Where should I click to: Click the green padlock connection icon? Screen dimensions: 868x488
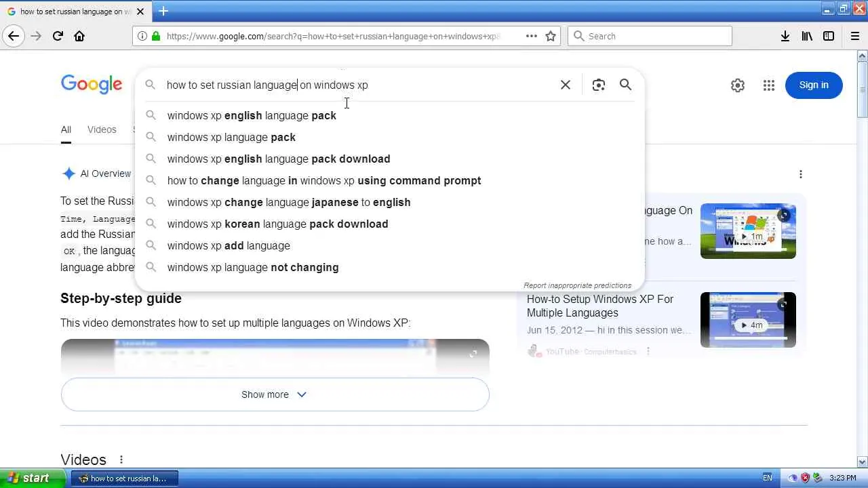(x=156, y=36)
